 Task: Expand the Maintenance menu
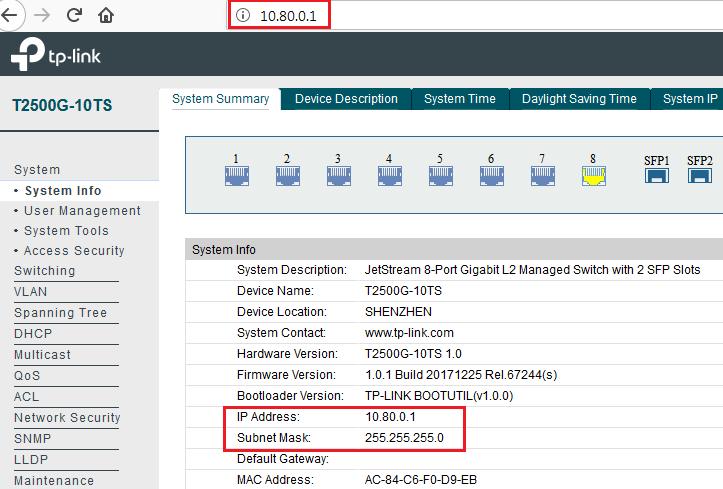[x=54, y=481]
